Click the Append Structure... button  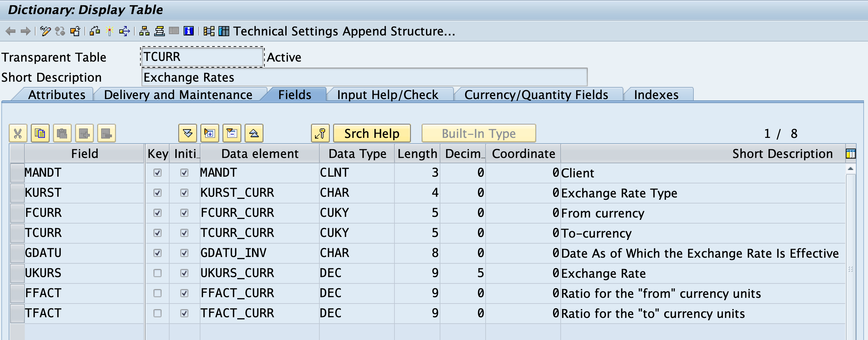[x=399, y=31]
